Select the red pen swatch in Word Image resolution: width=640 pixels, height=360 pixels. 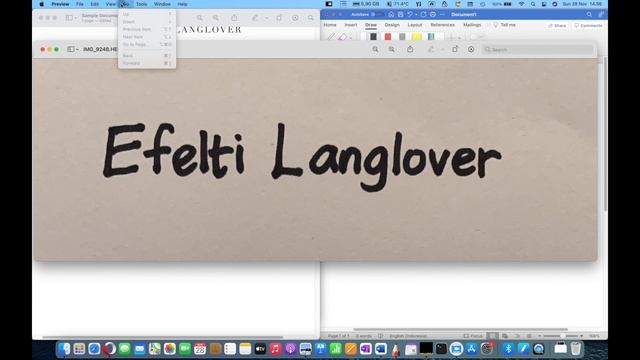[388, 37]
